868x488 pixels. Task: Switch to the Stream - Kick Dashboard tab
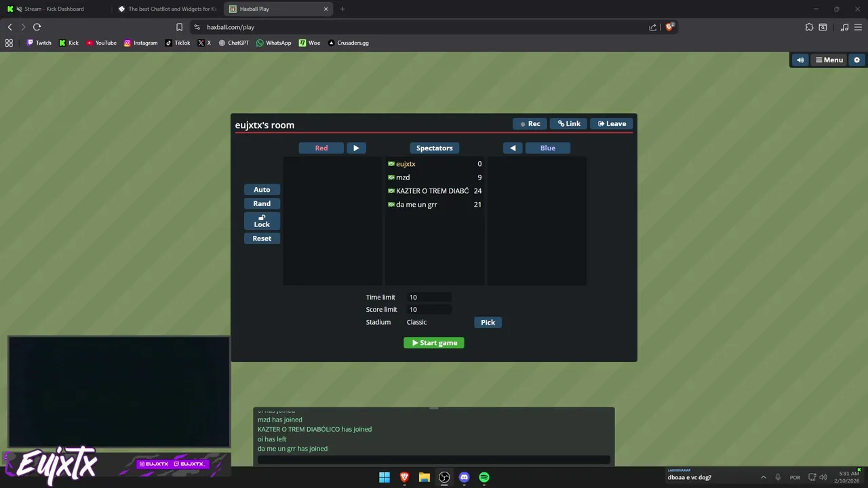[54, 9]
